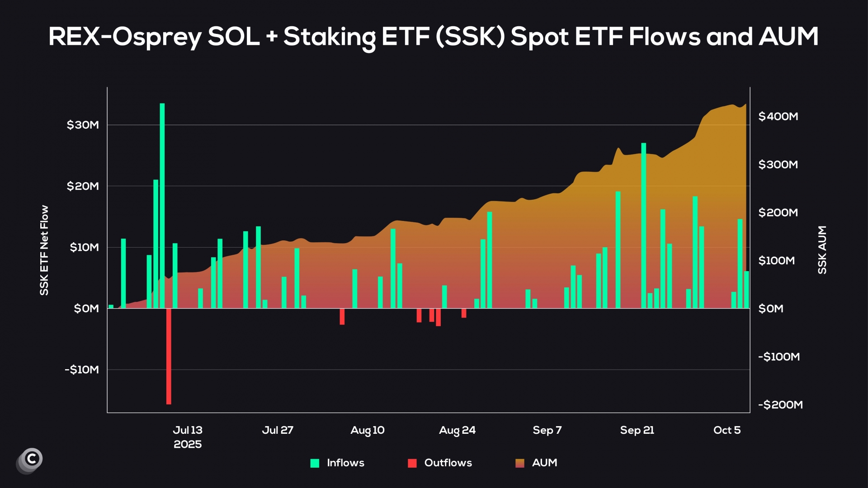Click the chart title text
Screen dimensions: 868x488
coord(433,37)
